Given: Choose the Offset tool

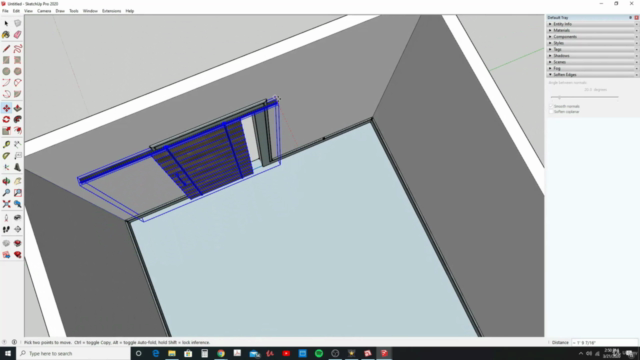Looking at the screenshot, I should point(18,131).
